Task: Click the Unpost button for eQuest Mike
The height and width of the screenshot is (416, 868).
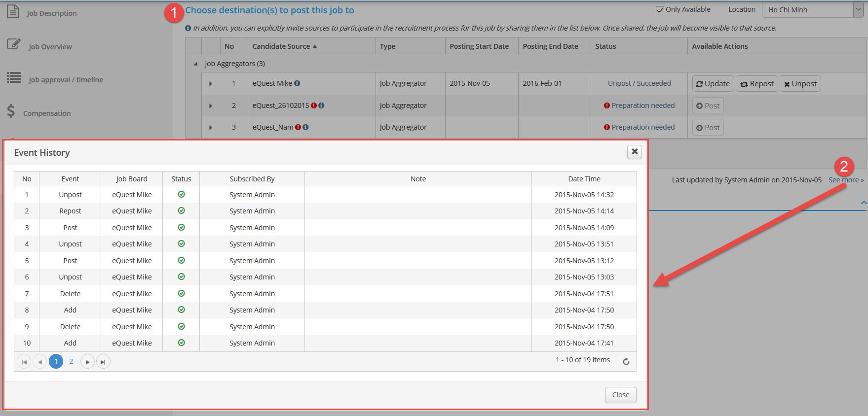Action: click(x=800, y=84)
